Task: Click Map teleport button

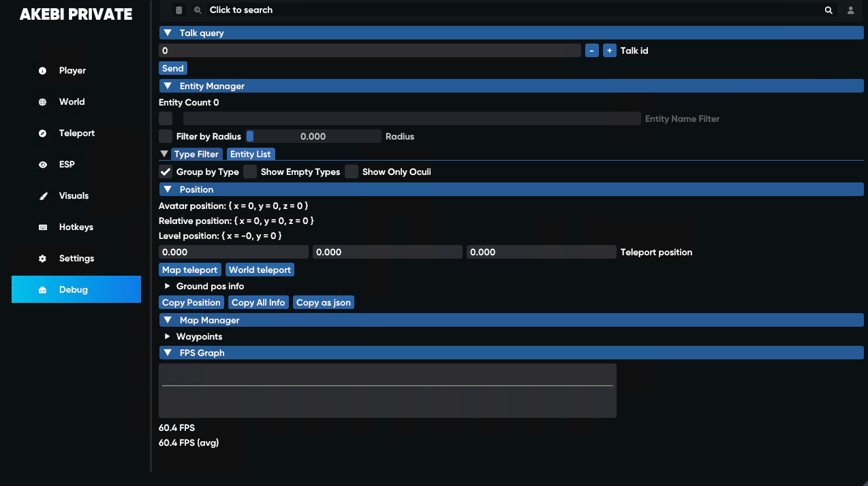Action: pyautogui.click(x=190, y=270)
